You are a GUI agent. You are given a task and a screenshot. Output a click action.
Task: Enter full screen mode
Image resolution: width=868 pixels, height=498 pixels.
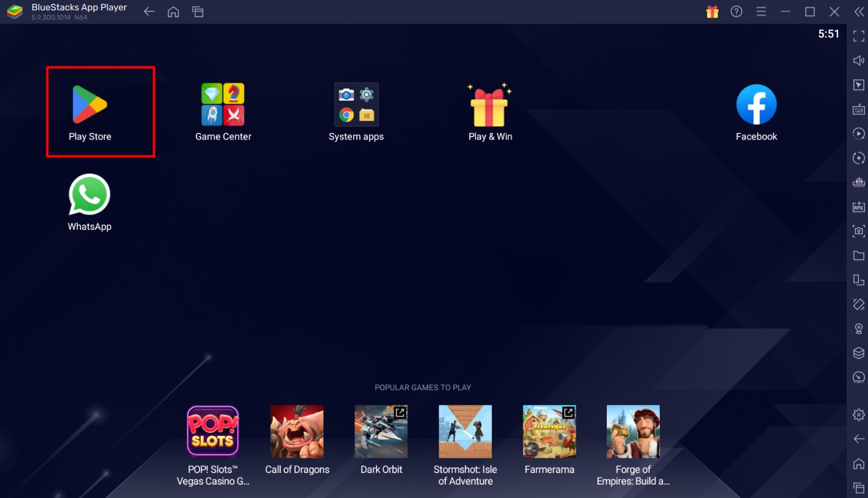tap(859, 36)
